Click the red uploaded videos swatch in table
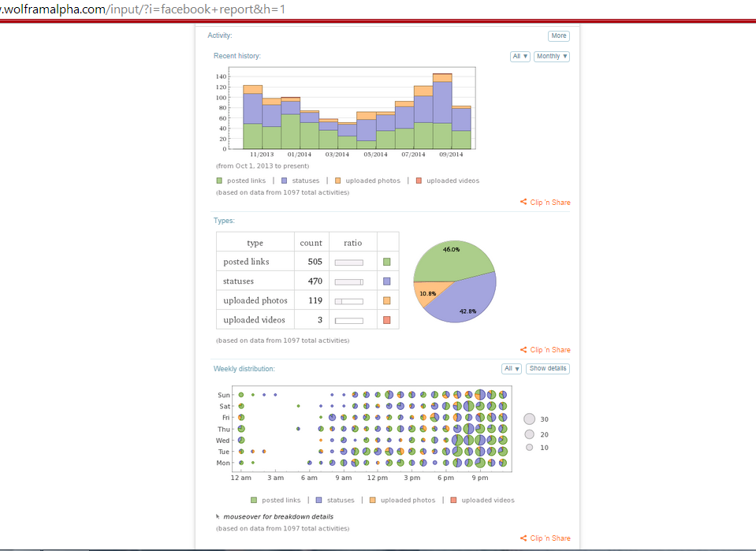756x551 pixels. 386,320
